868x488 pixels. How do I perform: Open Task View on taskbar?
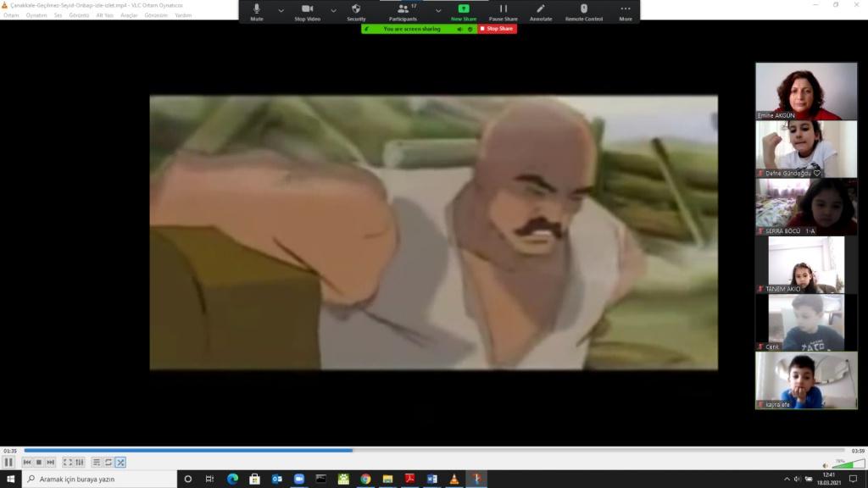coord(210,480)
